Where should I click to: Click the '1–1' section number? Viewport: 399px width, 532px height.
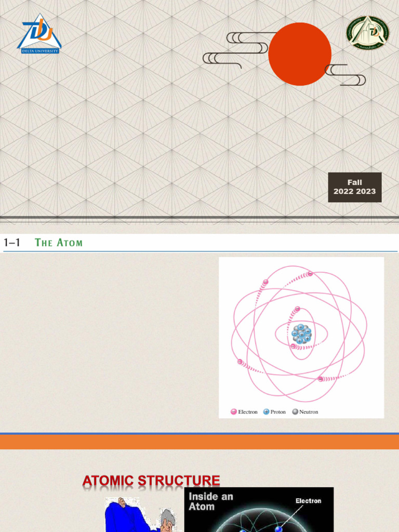[11, 243]
